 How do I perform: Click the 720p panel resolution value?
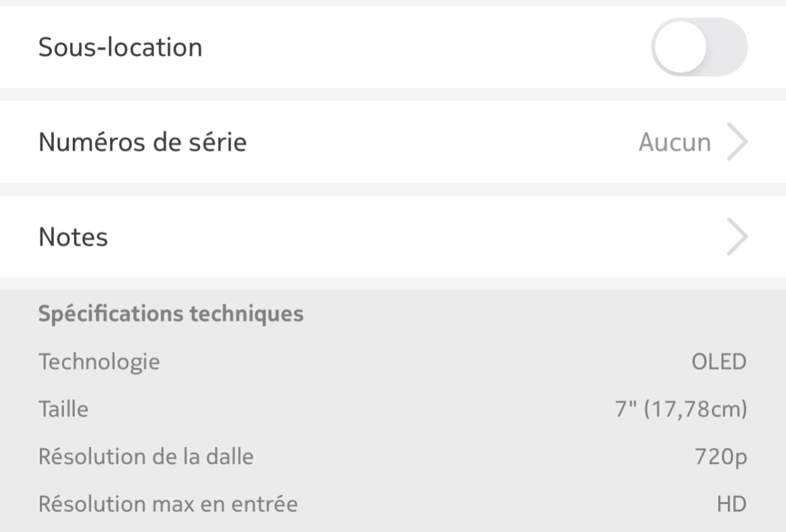(x=721, y=457)
